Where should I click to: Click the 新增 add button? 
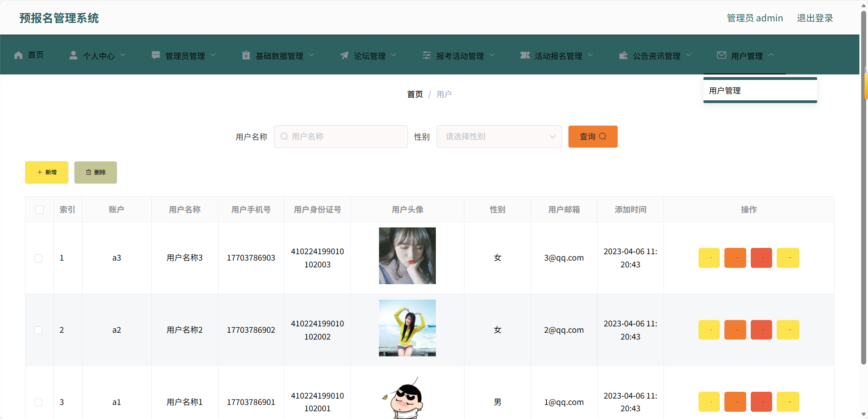click(x=47, y=173)
